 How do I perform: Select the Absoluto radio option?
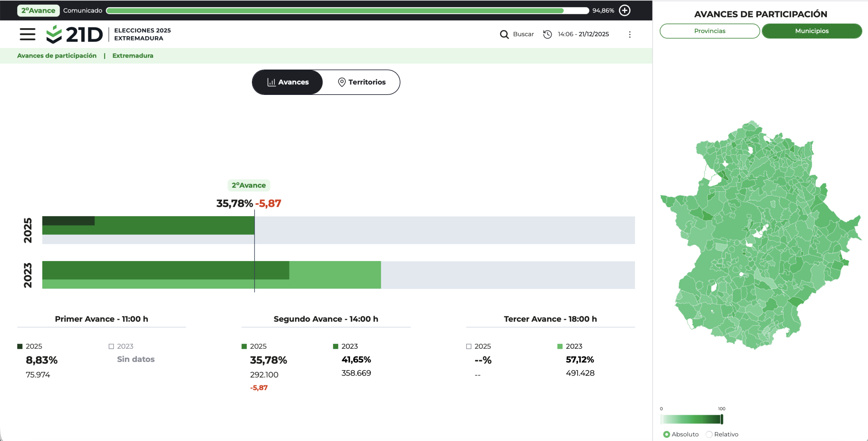667,434
